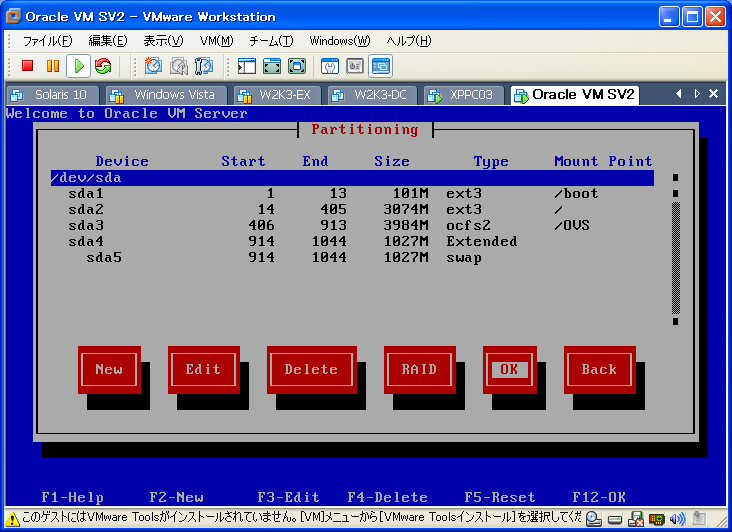
Task: Select the sda4 Extended partition row
Action: tap(352, 241)
